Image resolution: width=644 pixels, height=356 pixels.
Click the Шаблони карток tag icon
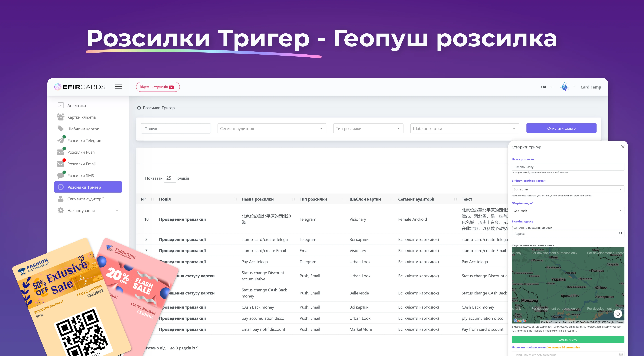(x=61, y=129)
